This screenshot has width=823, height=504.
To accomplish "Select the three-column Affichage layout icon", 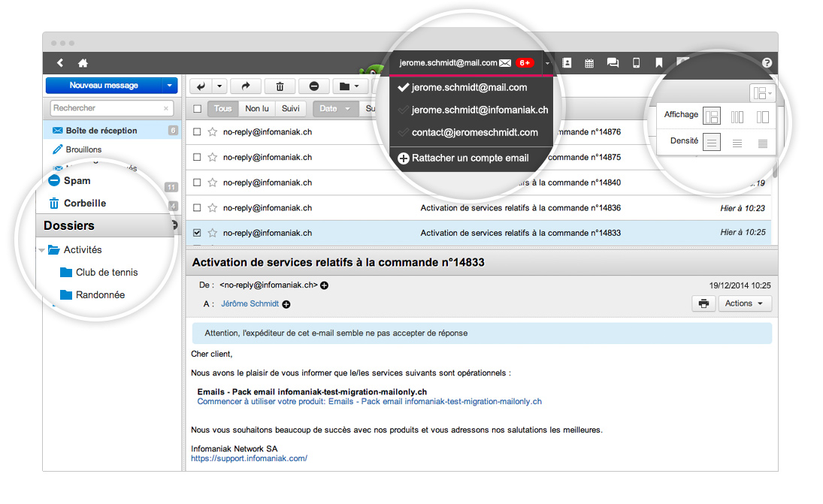I will pos(737,116).
